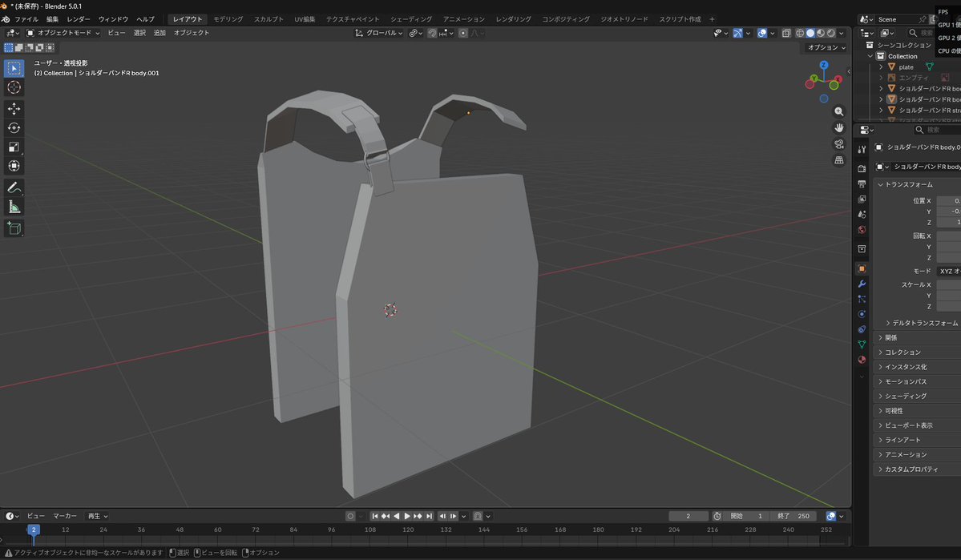Switch to material preview shading

[x=821, y=33]
